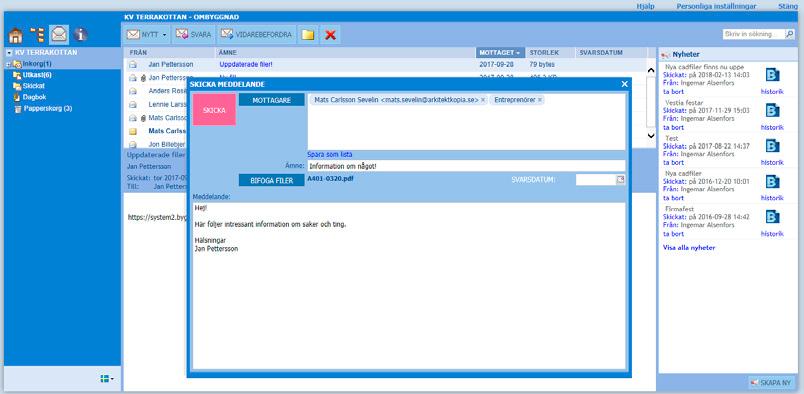Click the SVARSDATUM date input field
The height and width of the screenshot is (394, 804).
tap(596, 180)
